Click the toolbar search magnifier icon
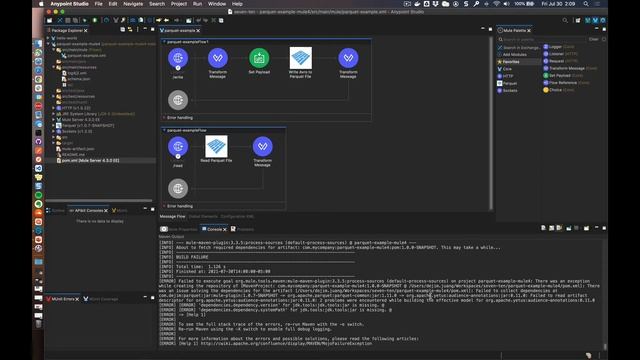The width and height of the screenshot is (640, 360). (x=565, y=20)
